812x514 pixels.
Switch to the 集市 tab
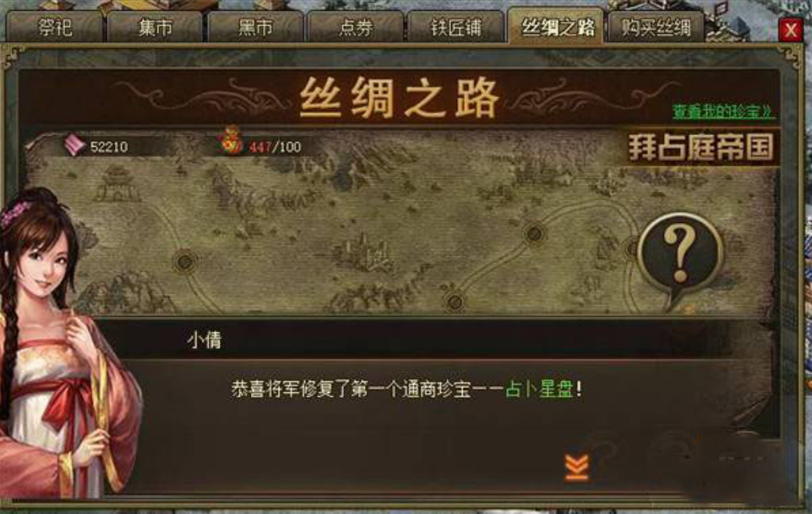coord(154,27)
